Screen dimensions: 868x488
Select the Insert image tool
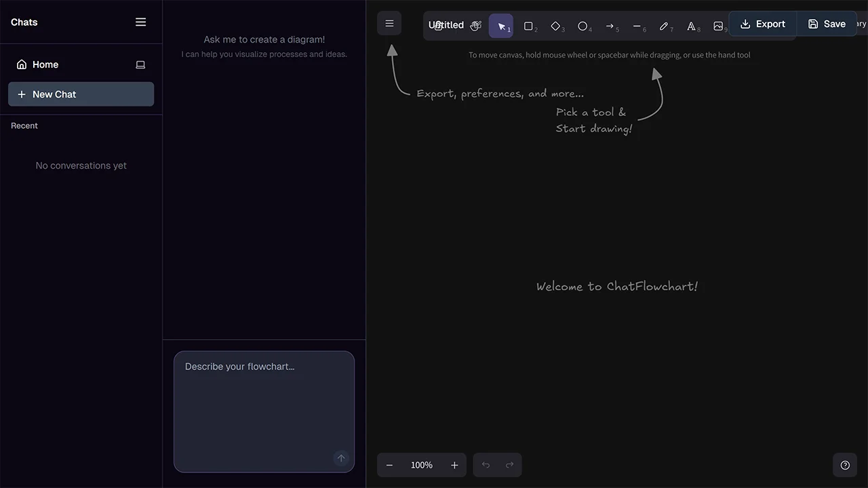click(x=717, y=26)
